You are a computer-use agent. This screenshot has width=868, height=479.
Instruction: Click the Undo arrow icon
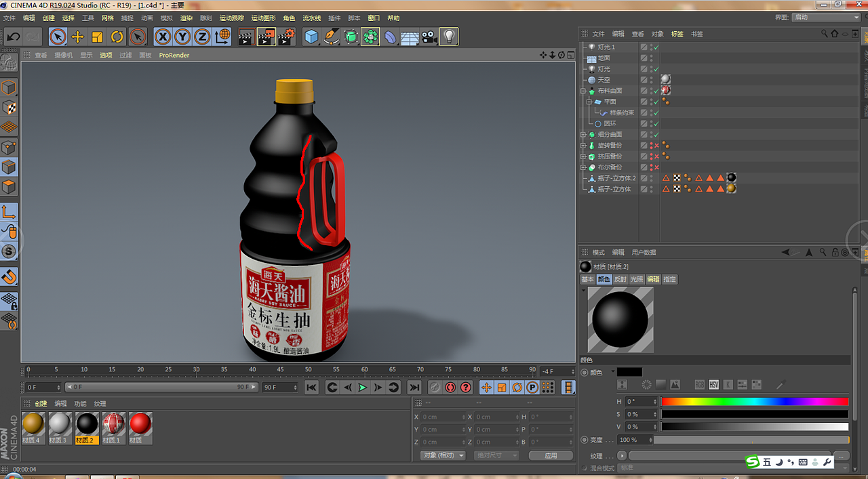pos(14,37)
